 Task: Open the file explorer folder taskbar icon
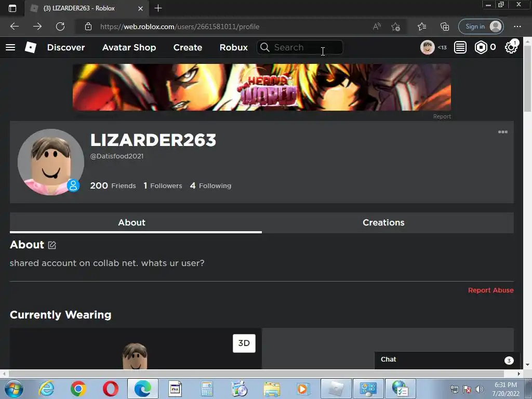tap(271, 389)
